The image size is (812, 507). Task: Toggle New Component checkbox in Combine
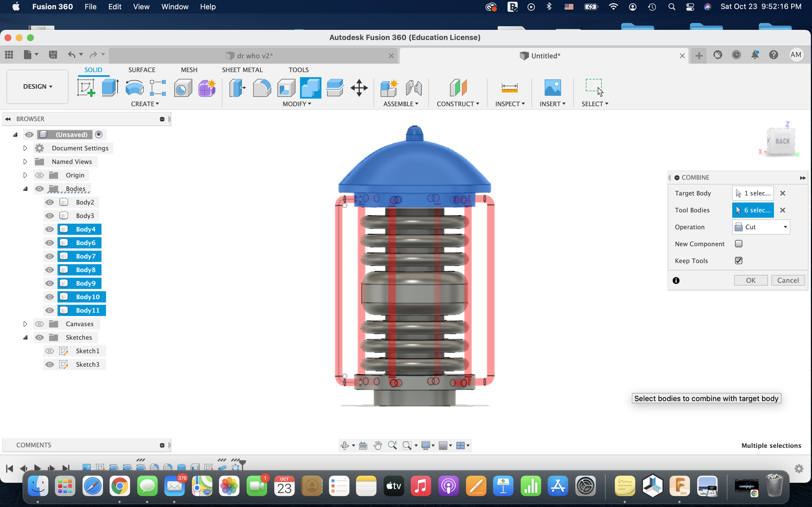[738, 244]
